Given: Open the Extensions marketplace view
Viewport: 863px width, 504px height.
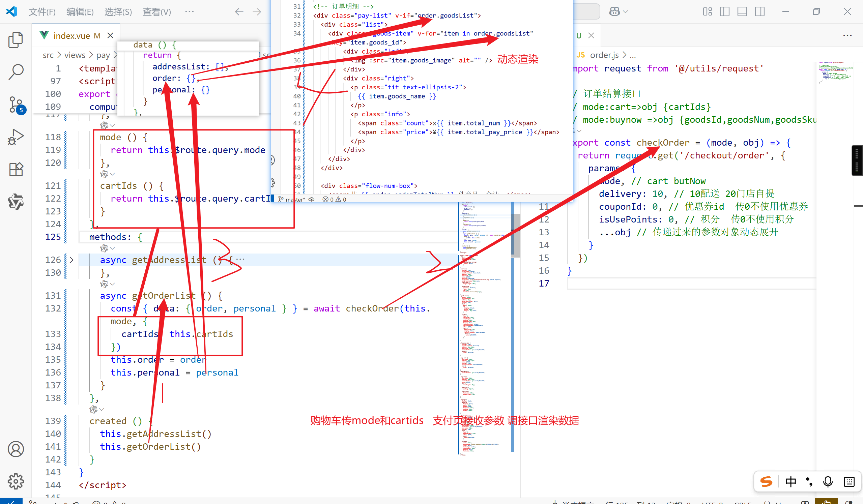Looking at the screenshot, I should point(16,170).
